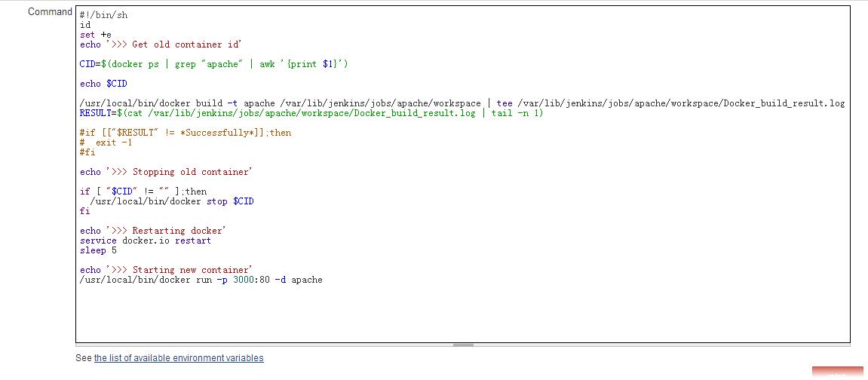Click the '#!/bin/sh' line in the script
868x380 pixels.
click(103, 15)
